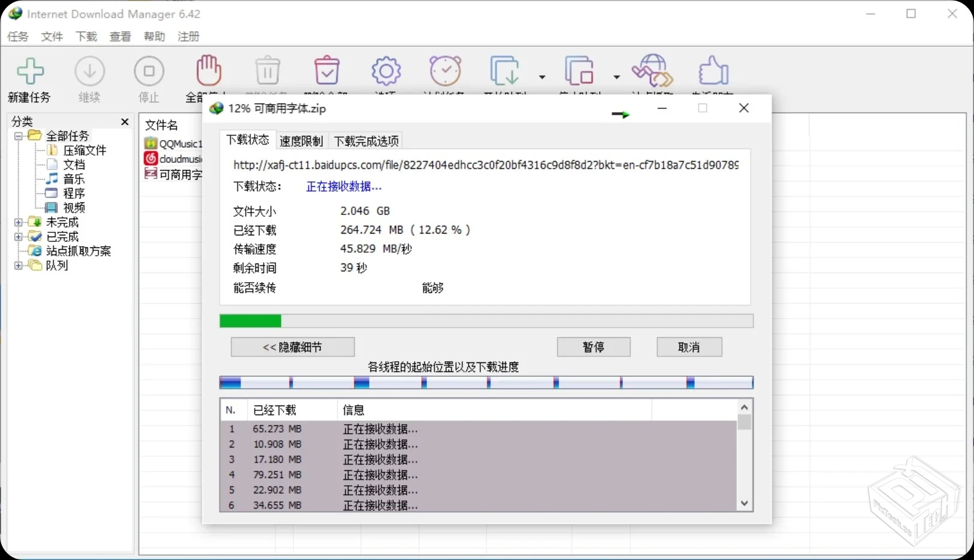974x560 pixels.
Task: Resume the selected download
Action: click(90, 72)
